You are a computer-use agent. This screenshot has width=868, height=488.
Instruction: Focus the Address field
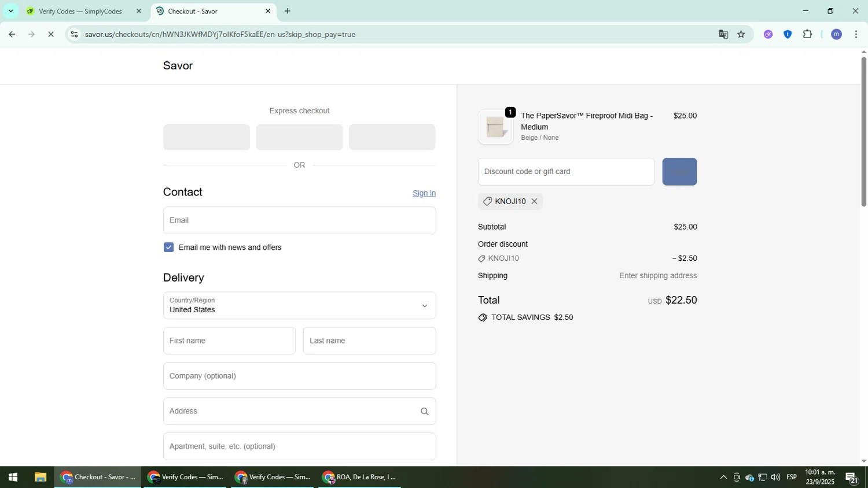299,411
